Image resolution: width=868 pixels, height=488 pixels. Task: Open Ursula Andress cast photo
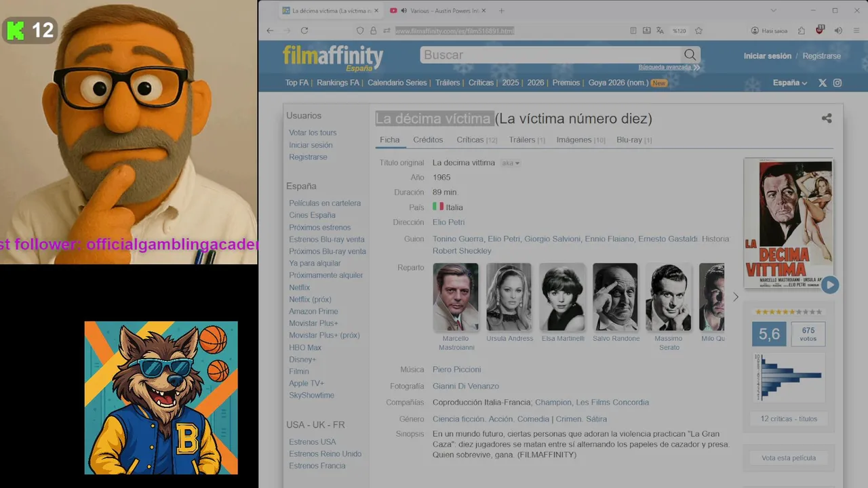(509, 297)
